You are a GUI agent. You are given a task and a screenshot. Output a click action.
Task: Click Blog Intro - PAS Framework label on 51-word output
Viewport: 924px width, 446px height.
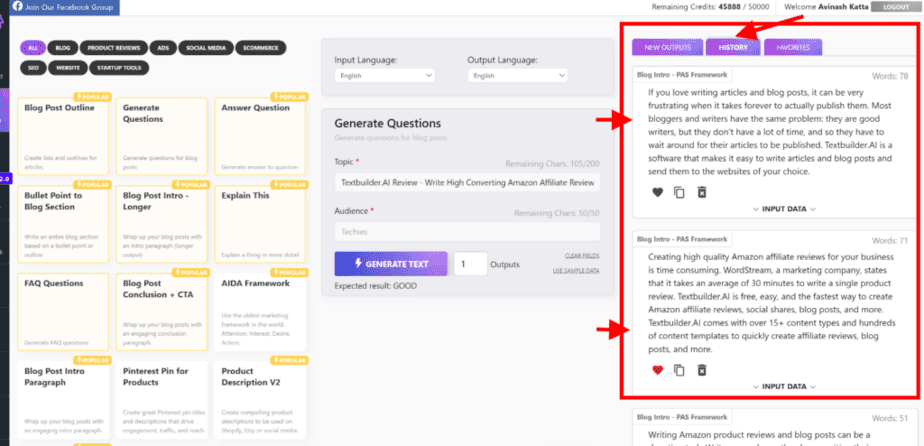point(682,417)
